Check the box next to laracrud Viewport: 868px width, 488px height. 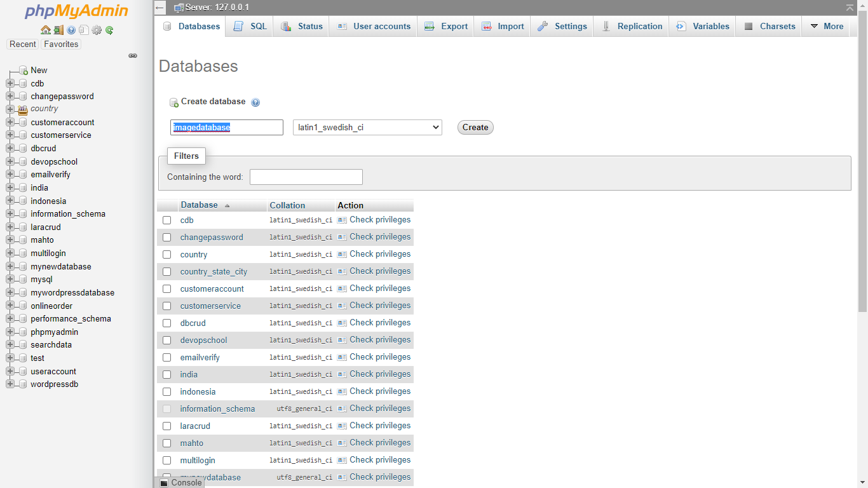pyautogui.click(x=167, y=426)
